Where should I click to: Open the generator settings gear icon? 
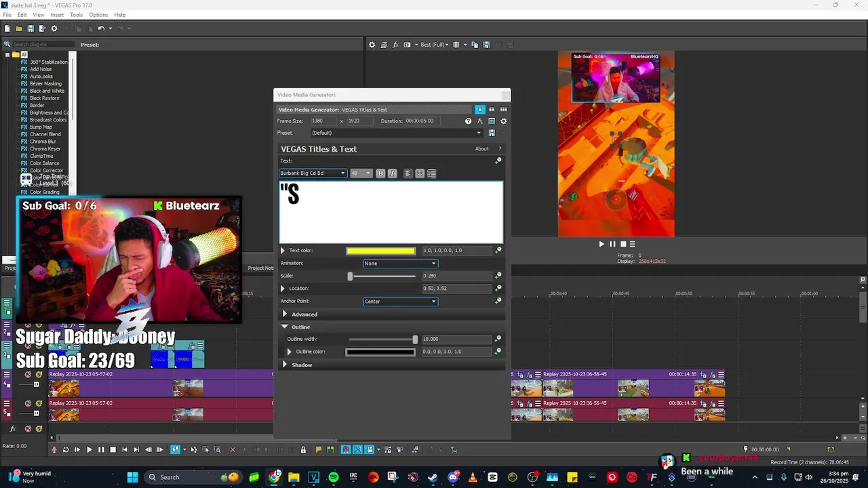503,121
